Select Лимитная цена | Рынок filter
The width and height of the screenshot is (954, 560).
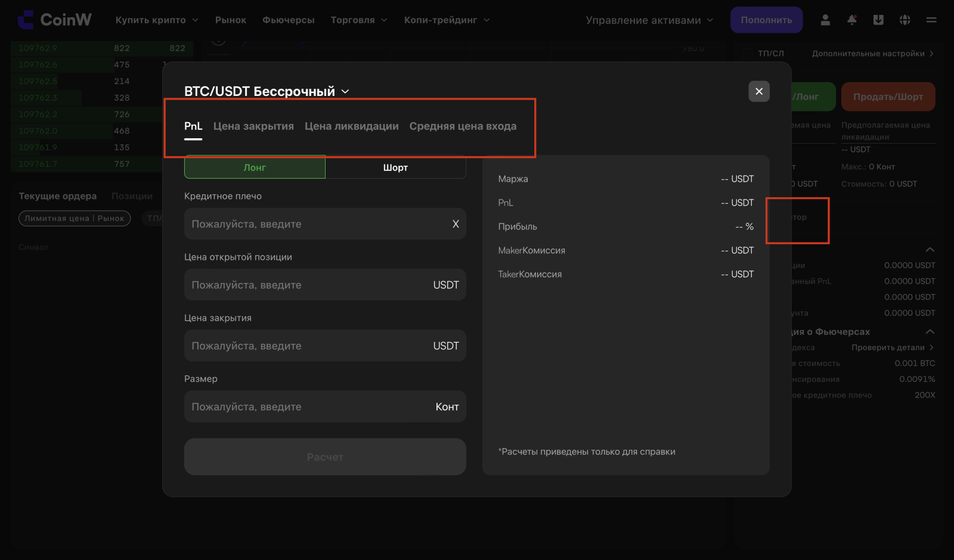[x=75, y=219]
